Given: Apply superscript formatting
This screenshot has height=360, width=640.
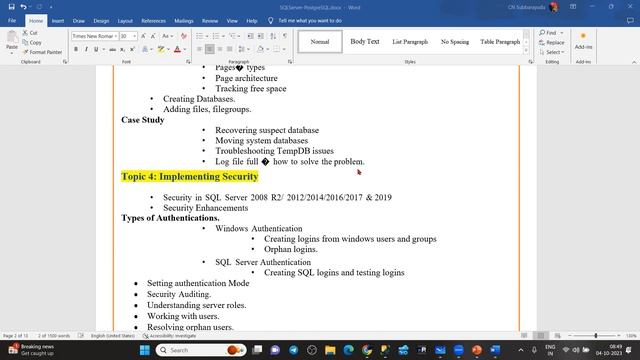Looking at the screenshot, I should coord(132,49).
